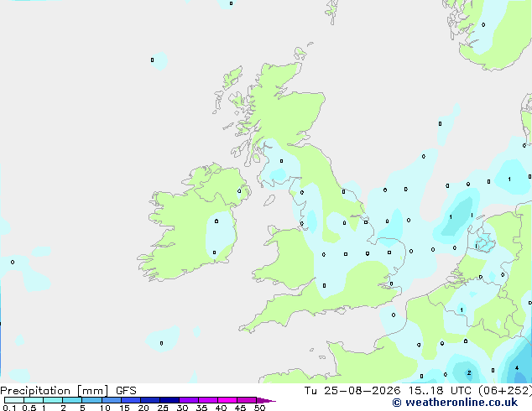Screen dimensions: 532x411
Task: Click the "Precipitation [mm]" title text
Action: click(x=55, y=391)
